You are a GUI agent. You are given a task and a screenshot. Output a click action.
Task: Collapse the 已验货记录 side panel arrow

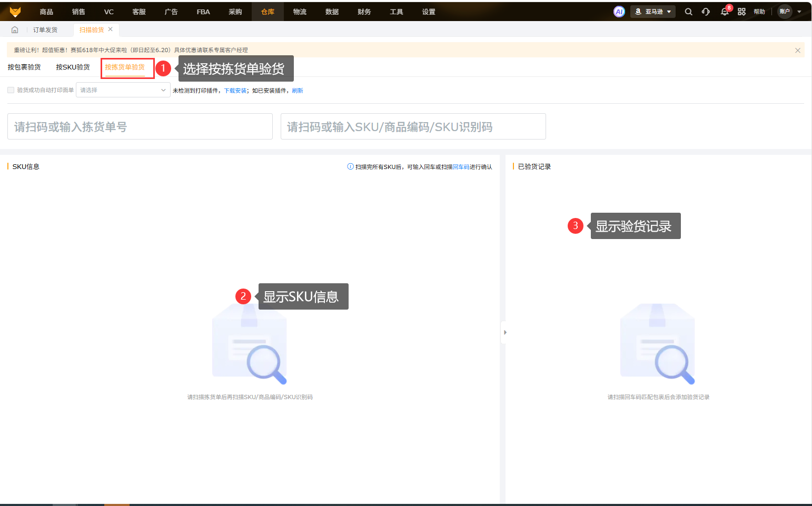click(505, 332)
